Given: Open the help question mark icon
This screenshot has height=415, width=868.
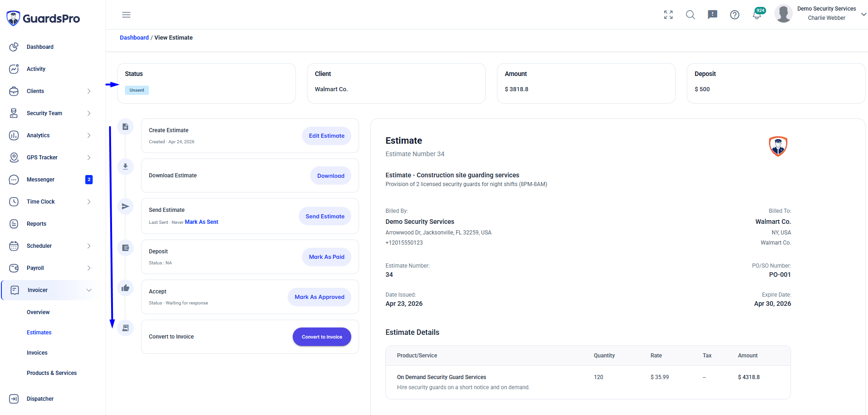Looking at the screenshot, I should pyautogui.click(x=735, y=15).
